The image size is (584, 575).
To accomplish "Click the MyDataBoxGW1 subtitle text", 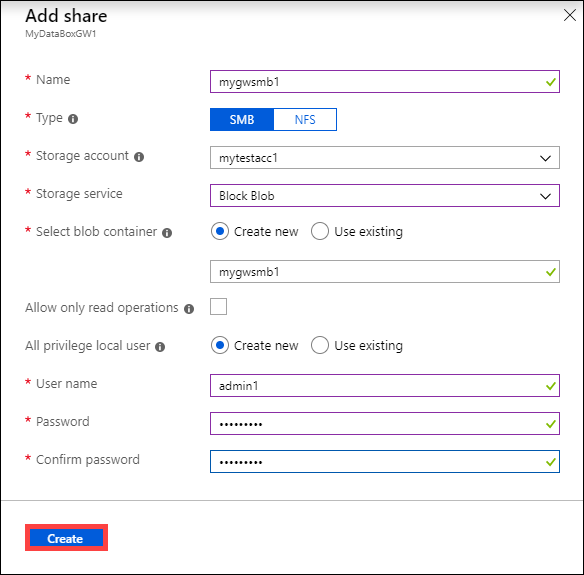I will click(x=61, y=34).
